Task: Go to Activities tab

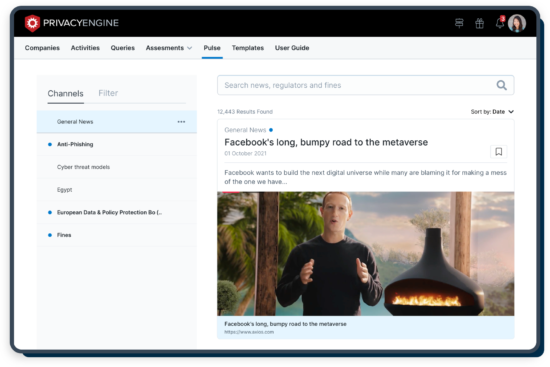Action: [x=85, y=48]
